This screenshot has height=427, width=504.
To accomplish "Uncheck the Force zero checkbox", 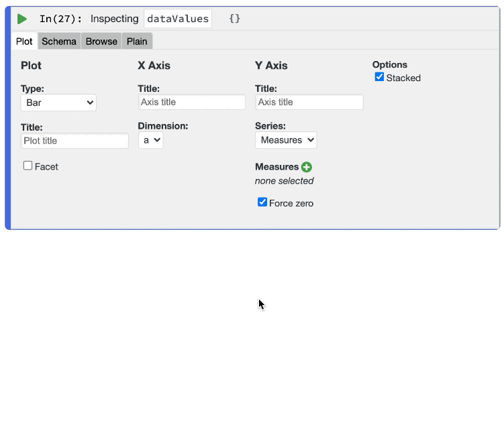I will (x=262, y=202).
